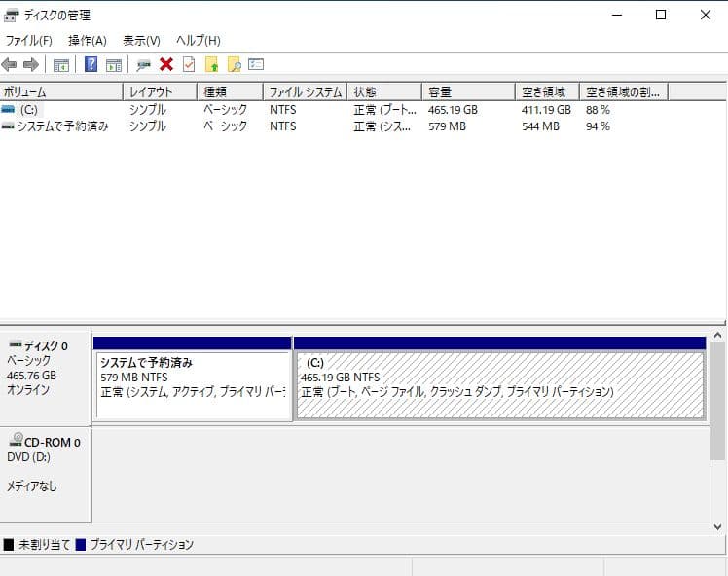
Task: Sort by レイアウト column header
Action: click(161, 91)
